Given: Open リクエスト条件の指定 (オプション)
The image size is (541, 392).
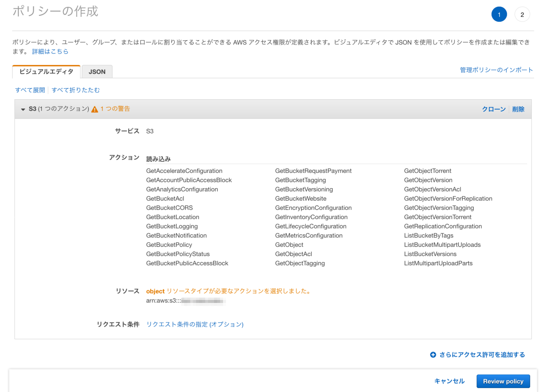Looking at the screenshot, I should [195, 324].
